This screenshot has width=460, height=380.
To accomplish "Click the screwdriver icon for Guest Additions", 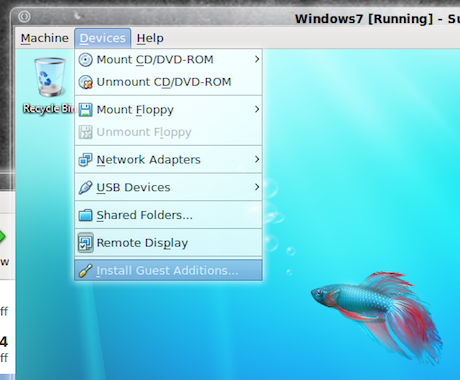I will coord(85,270).
